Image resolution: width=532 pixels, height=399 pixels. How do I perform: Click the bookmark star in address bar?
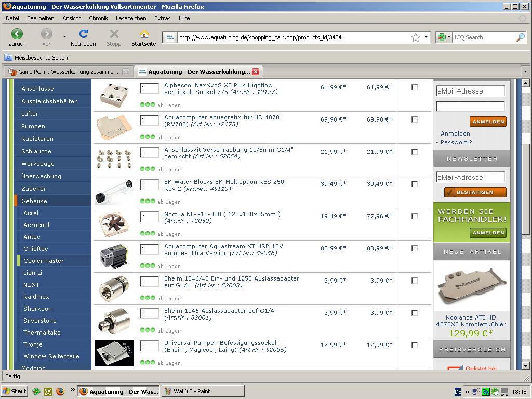point(415,37)
